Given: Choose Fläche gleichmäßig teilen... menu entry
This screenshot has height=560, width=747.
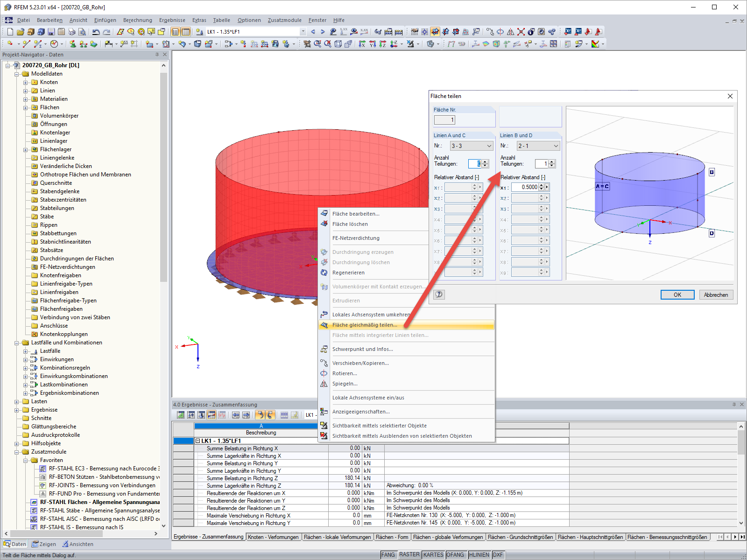Looking at the screenshot, I should point(406,325).
